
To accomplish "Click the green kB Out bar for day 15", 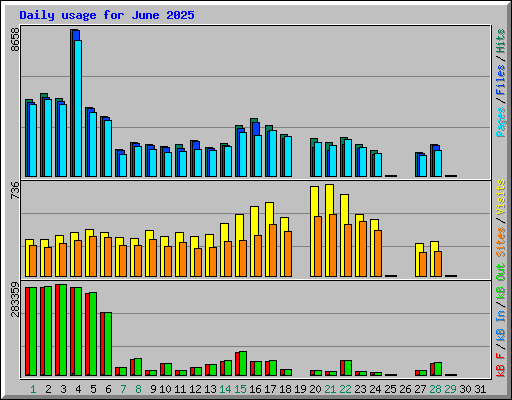I will coord(243,364).
